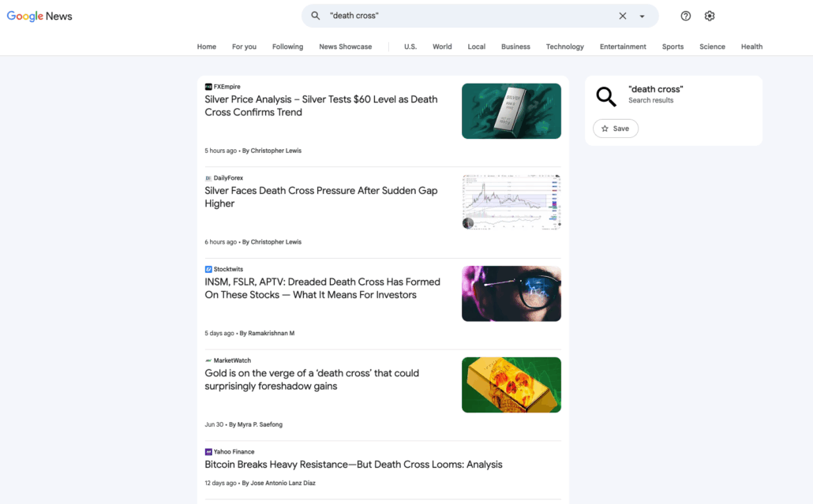Click the Yahoo Finance source icon
Image resolution: width=813 pixels, height=504 pixels.
click(208, 451)
